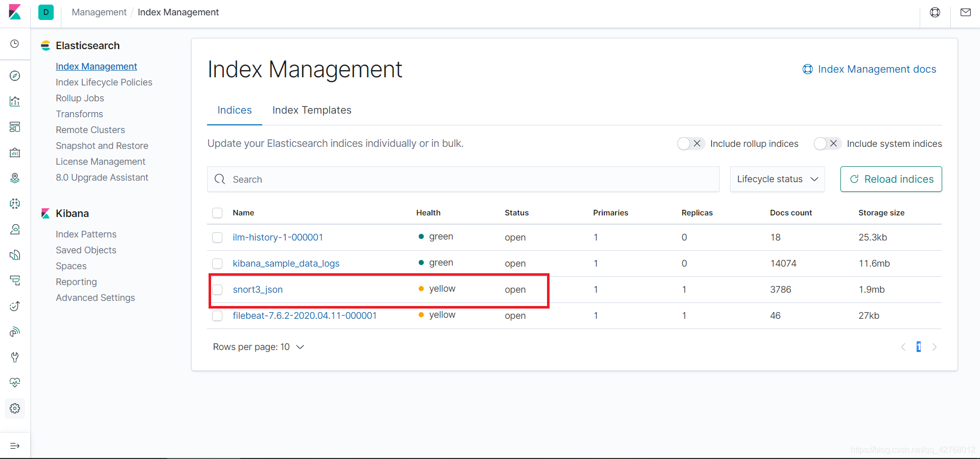This screenshot has width=980, height=459.
Task: Check the select-all indices checkbox
Action: click(x=217, y=213)
